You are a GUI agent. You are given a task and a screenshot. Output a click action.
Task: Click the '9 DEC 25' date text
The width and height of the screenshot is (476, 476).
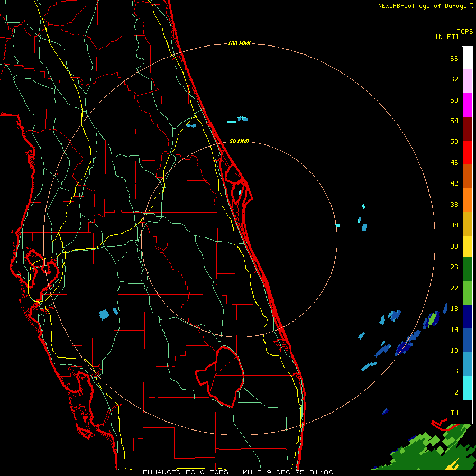[286, 472]
